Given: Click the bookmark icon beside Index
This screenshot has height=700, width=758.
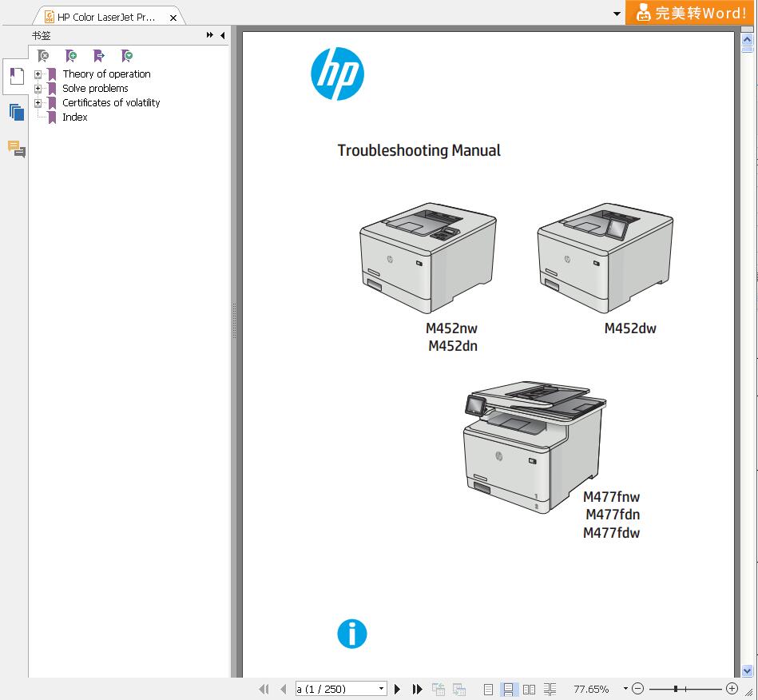Looking at the screenshot, I should coord(52,117).
